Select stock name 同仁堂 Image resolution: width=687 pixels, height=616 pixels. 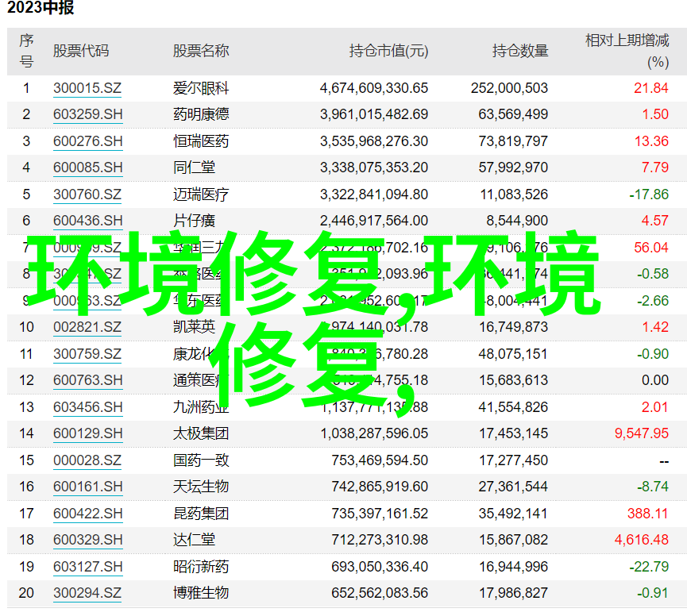(194, 167)
